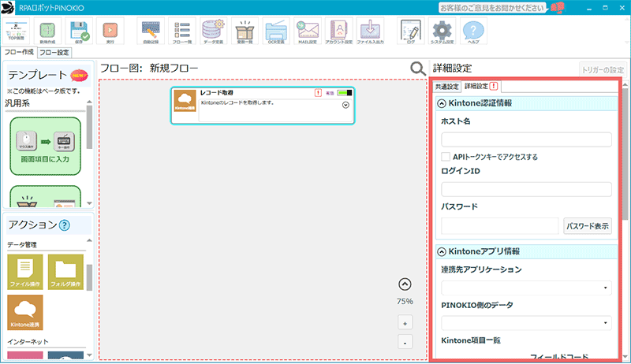Choose the 画面項目に入力 template
Image resolution: width=631 pixels, height=364 pixels.
(x=46, y=147)
